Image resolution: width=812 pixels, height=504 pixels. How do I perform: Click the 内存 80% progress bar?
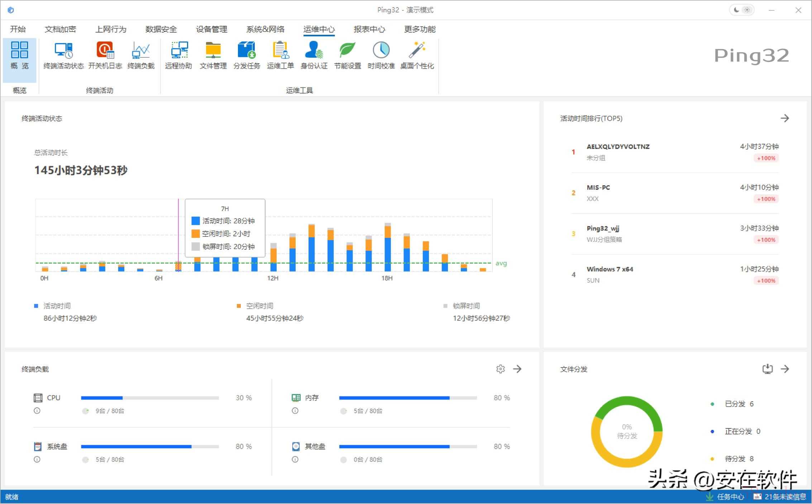pos(408,398)
